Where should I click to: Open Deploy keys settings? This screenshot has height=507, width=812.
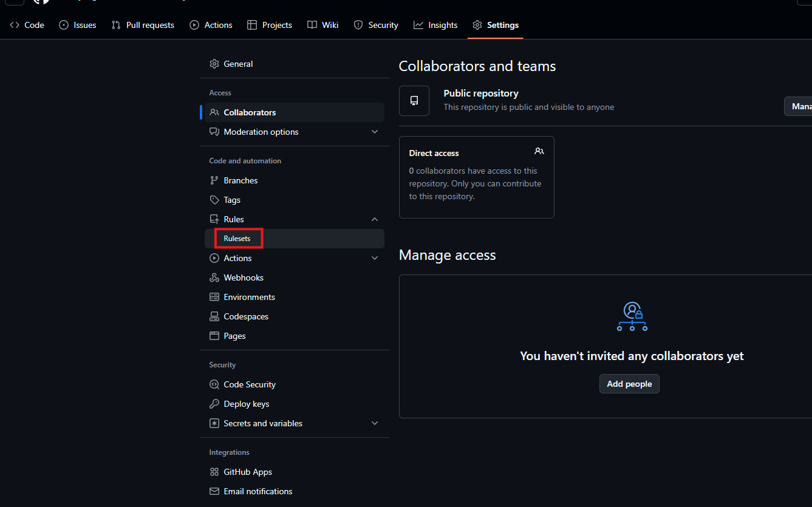click(295, 404)
